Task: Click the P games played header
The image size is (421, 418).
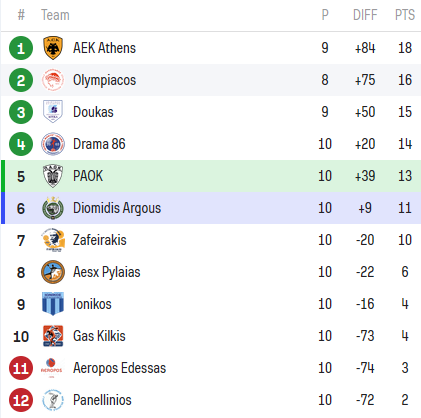Action: (325, 15)
